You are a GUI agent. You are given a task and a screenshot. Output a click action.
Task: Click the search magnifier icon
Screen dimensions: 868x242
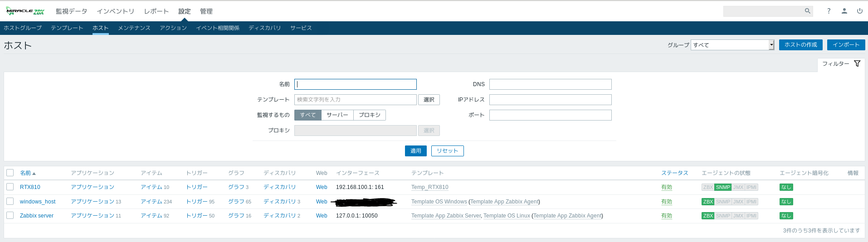tap(807, 11)
